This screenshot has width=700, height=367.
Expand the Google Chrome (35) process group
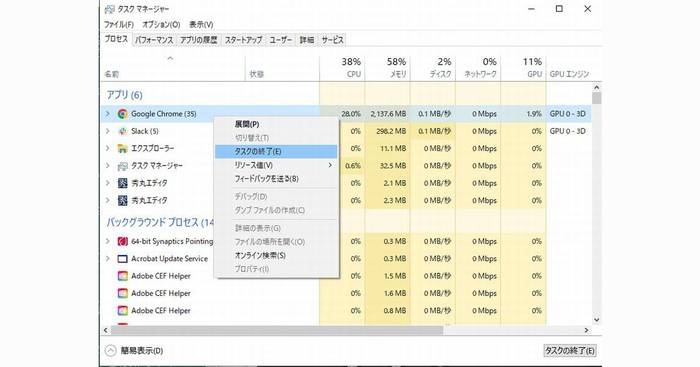(x=108, y=114)
